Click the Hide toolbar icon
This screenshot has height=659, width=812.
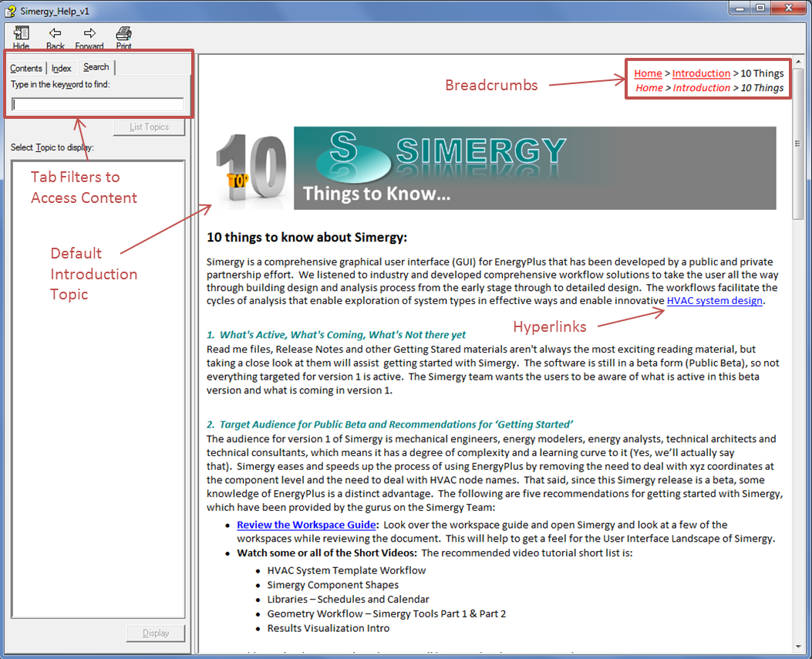click(x=21, y=33)
